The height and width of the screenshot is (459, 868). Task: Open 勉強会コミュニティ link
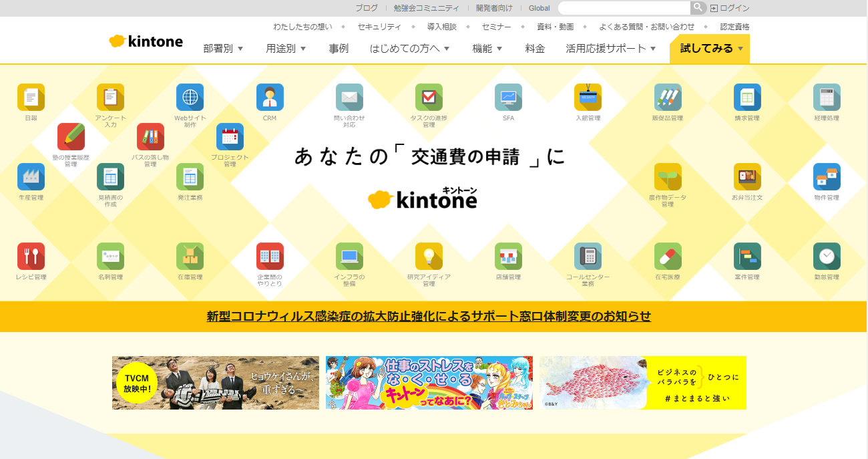pos(427,8)
